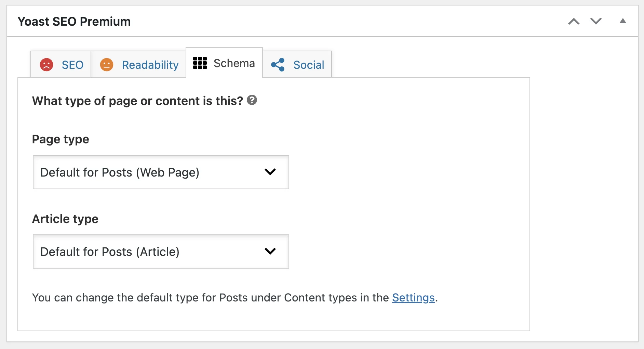Click the Article type label
The height and width of the screenshot is (349, 644).
tap(65, 219)
